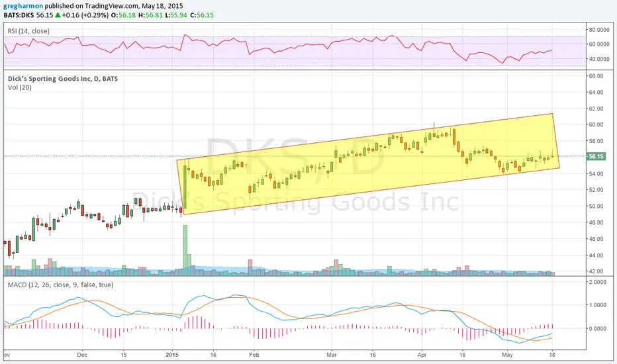Click the open price O:56.18
Image resolution: width=617 pixels, height=364 pixels.
[123, 15]
